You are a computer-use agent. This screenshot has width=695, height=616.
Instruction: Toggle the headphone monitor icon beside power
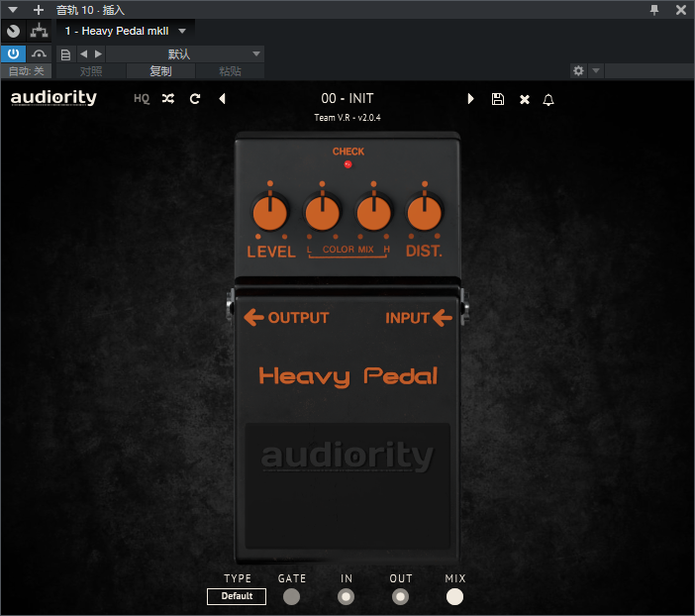pos(39,54)
